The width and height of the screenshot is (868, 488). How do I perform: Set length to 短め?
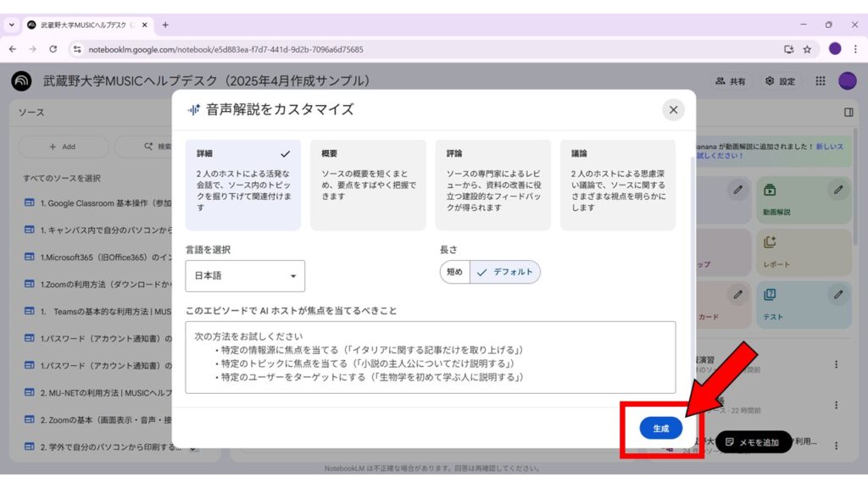tap(454, 272)
